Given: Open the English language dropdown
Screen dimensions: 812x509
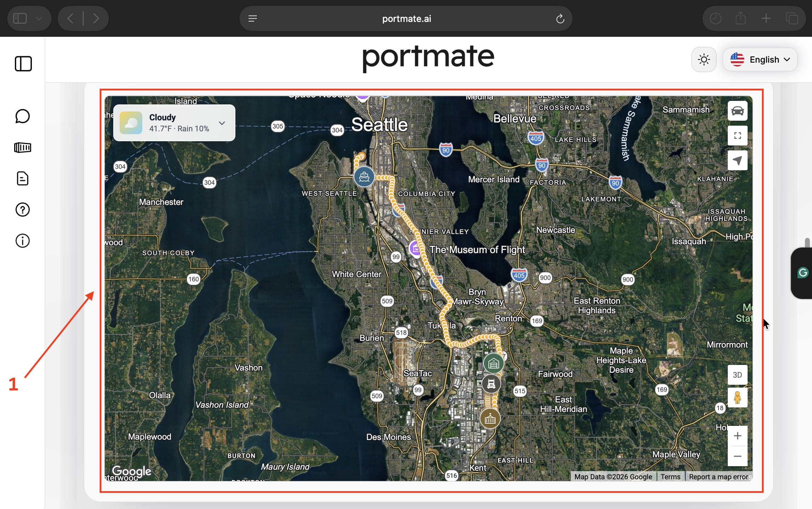Looking at the screenshot, I should tap(760, 59).
